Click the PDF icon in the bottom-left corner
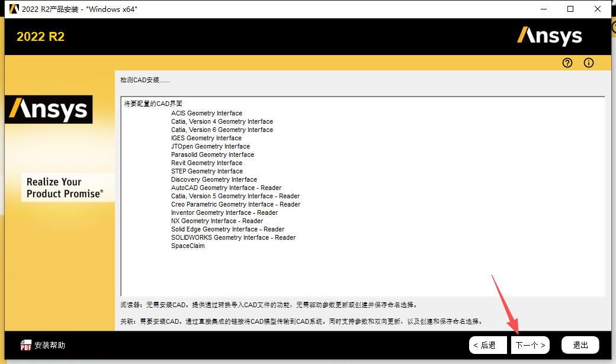 click(25, 344)
